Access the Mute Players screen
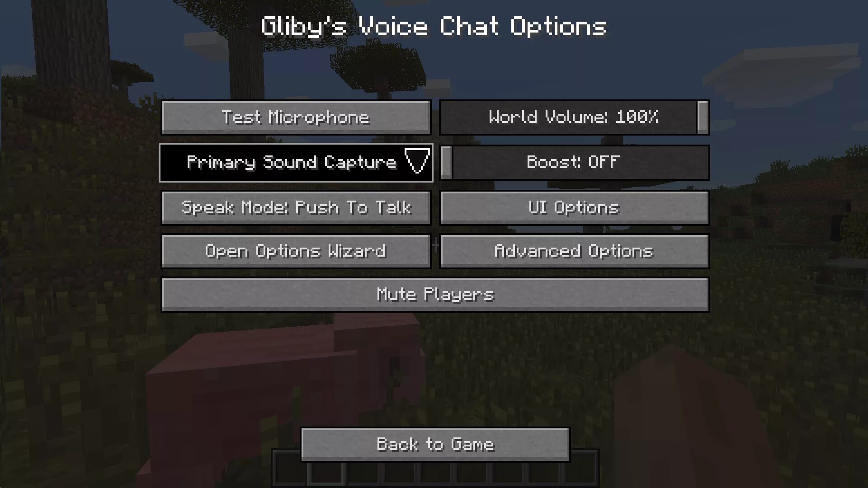Image resolution: width=868 pixels, height=488 pixels. click(434, 294)
